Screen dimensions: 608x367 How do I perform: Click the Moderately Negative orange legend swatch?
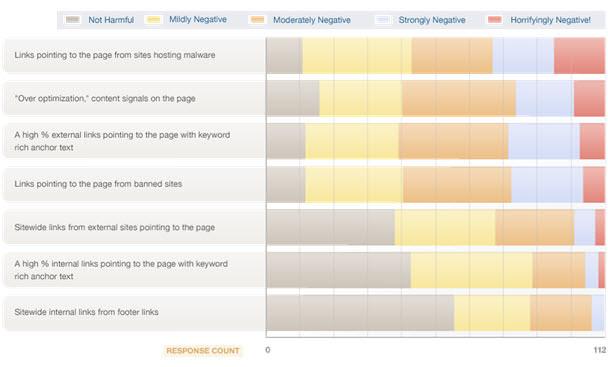[x=257, y=19]
